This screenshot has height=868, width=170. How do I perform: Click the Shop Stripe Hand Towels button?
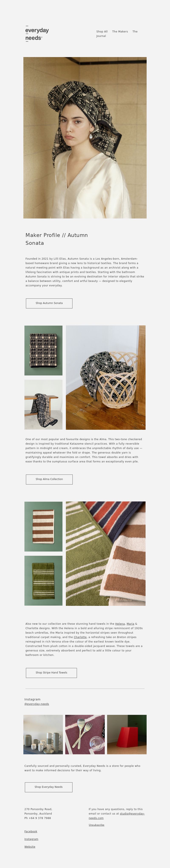click(51, 673)
